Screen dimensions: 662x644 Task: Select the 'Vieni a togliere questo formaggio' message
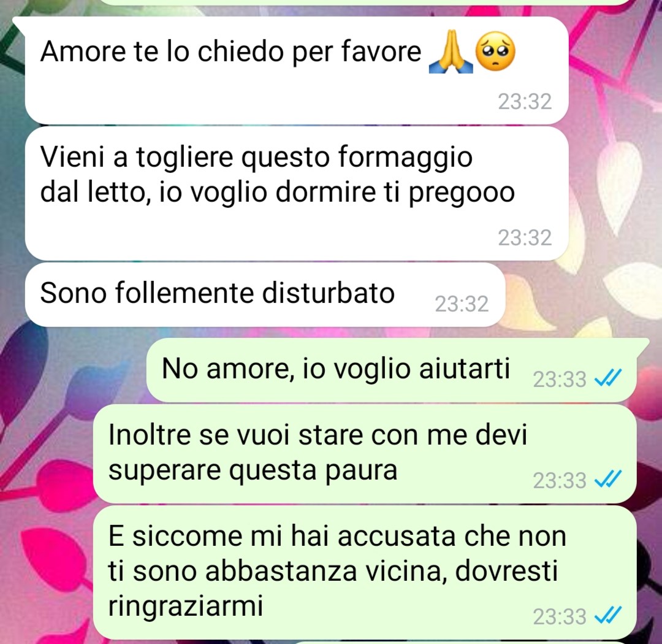tap(297, 194)
